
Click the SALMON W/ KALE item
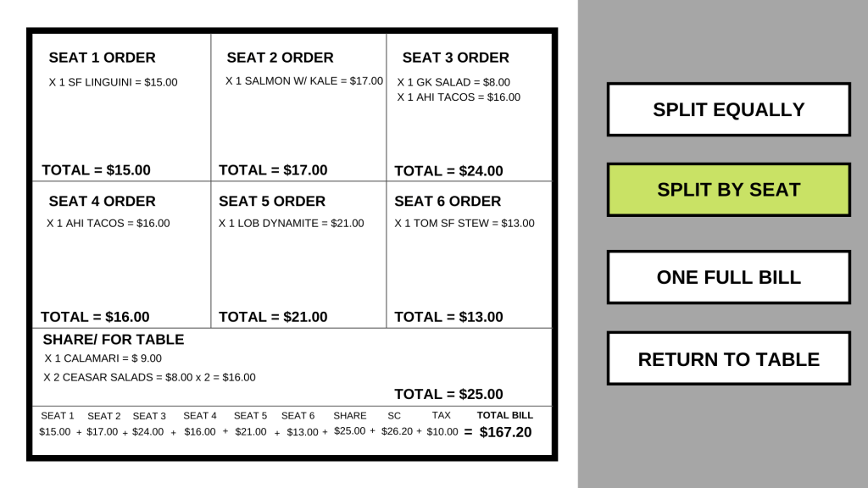pyautogui.click(x=304, y=81)
